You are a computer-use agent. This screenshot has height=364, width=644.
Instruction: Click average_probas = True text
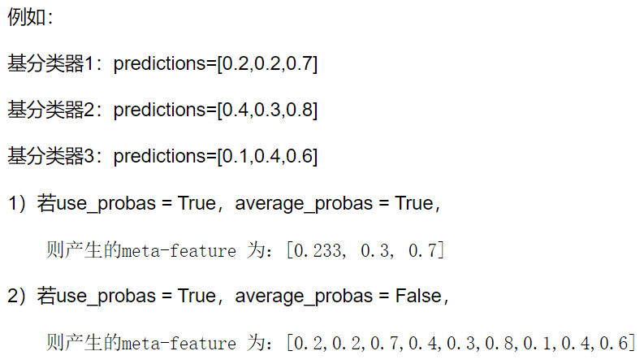pyautogui.click(x=334, y=204)
